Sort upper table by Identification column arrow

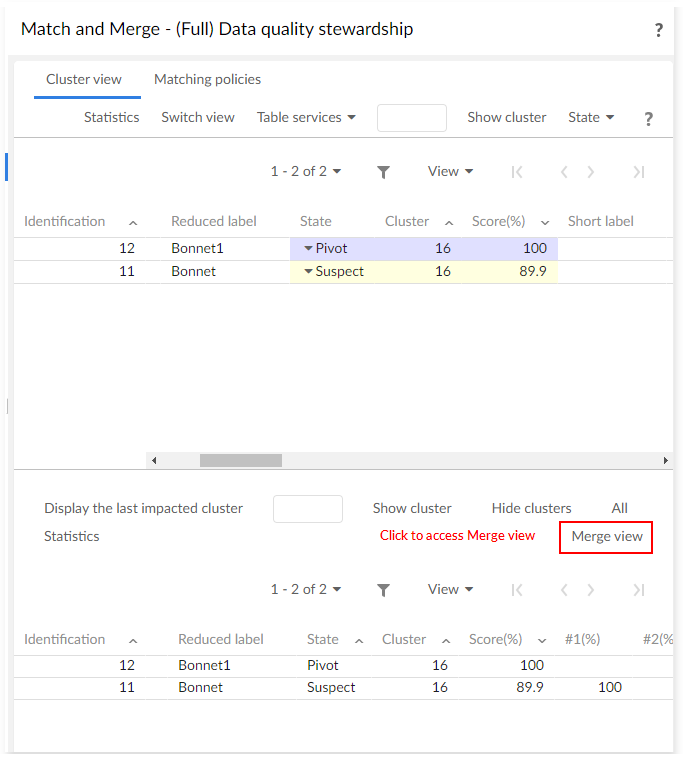pos(133,222)
